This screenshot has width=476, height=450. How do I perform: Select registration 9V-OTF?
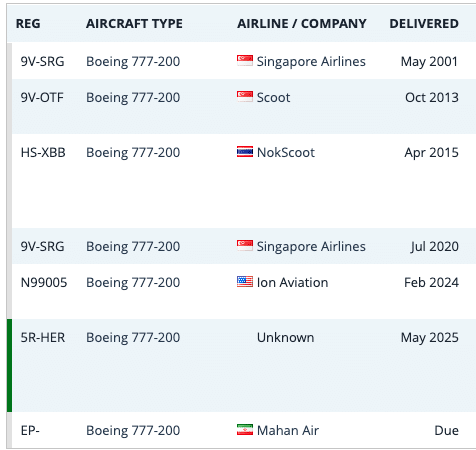pyautogui.click(x=42, y=97)
